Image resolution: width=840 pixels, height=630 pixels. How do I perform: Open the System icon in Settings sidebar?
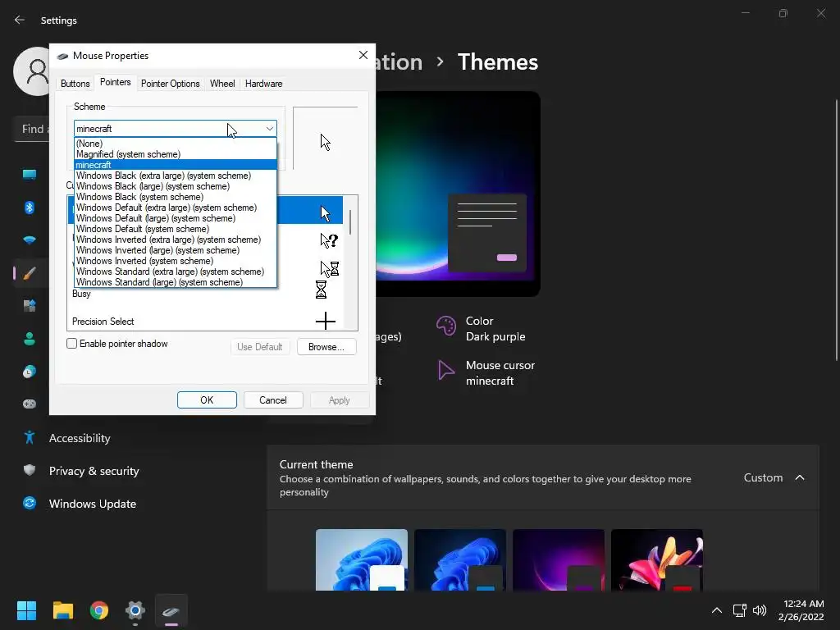click(x=30, y=174)
